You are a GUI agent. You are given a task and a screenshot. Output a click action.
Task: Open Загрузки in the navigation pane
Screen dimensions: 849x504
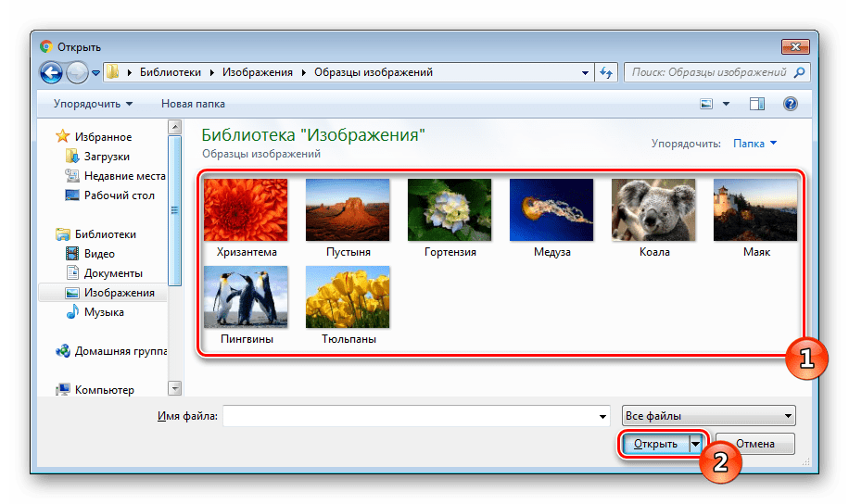[x=107, y=157]
